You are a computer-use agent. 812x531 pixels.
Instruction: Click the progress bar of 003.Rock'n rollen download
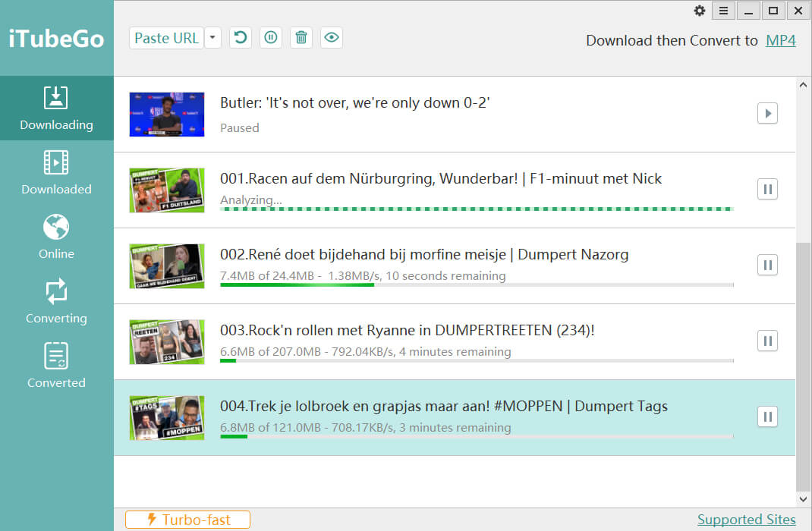(x=477, y=361)
